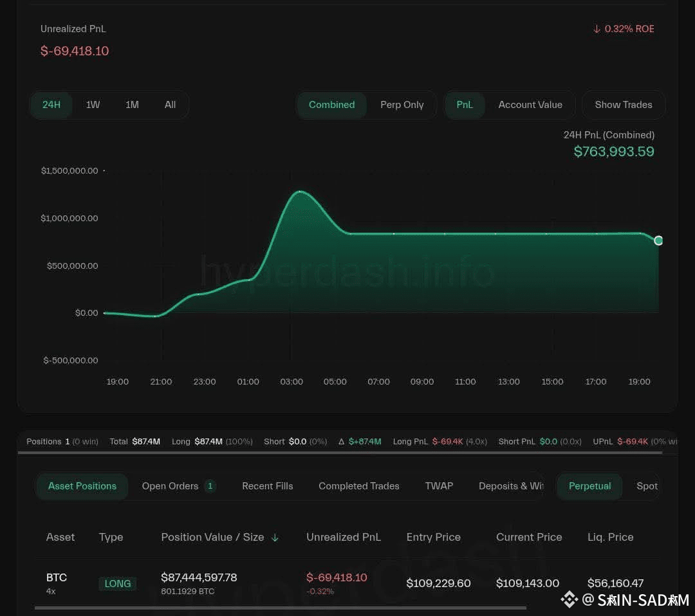The image size is (695, 616).
Task: Switch chart to Account Value
Action: 530,105
